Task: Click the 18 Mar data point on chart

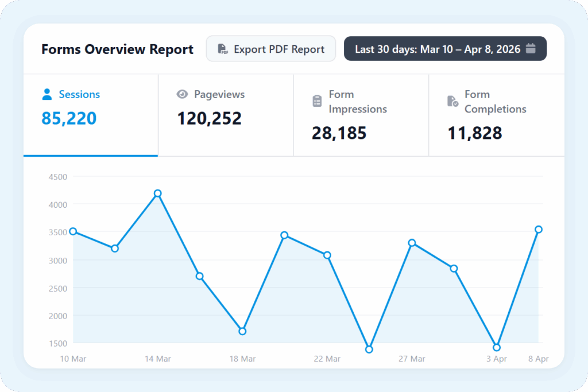Action: click(x=242, y=331)
